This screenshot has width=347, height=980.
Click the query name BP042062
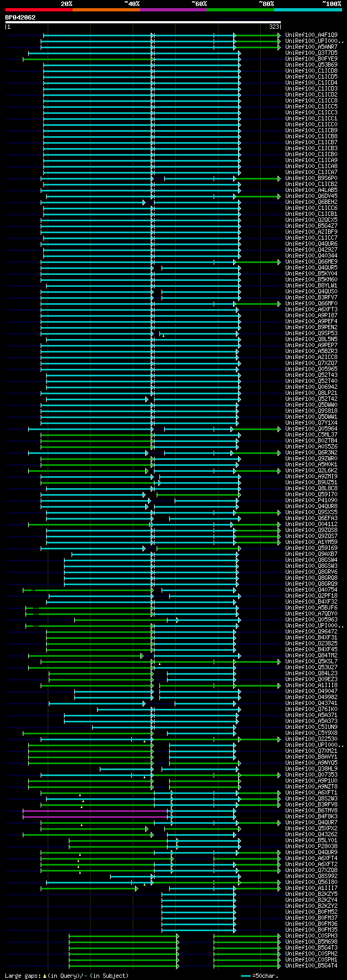(21, 17)
